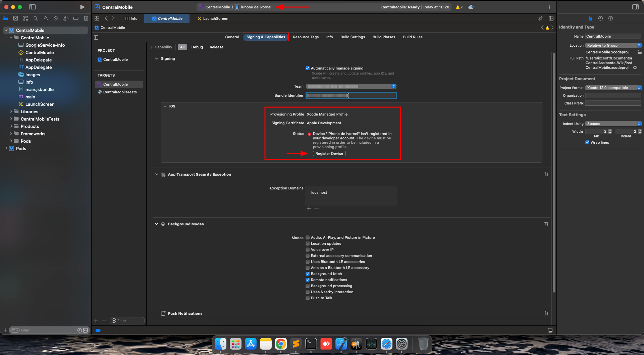This screenshot has height=355, width=644.
Task: Open the test navigator diamond icon
Action: click(56, 18)
